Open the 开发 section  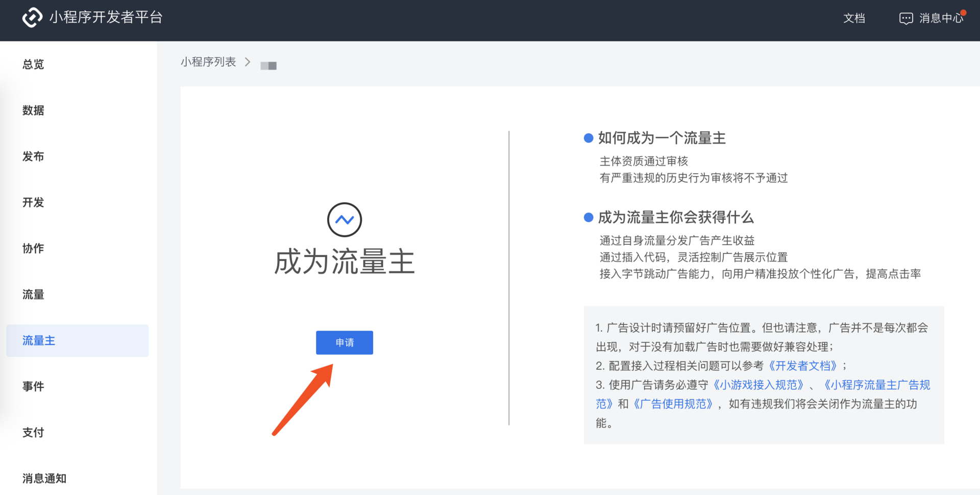point(33,202)
